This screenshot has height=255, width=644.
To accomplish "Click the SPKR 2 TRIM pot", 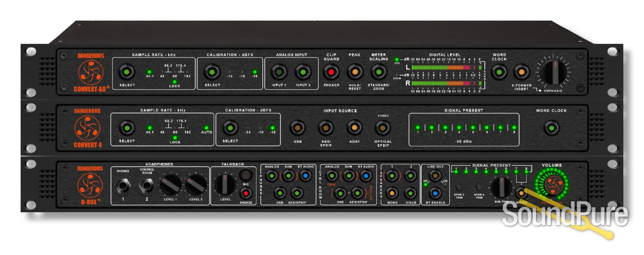I will 460,187.
